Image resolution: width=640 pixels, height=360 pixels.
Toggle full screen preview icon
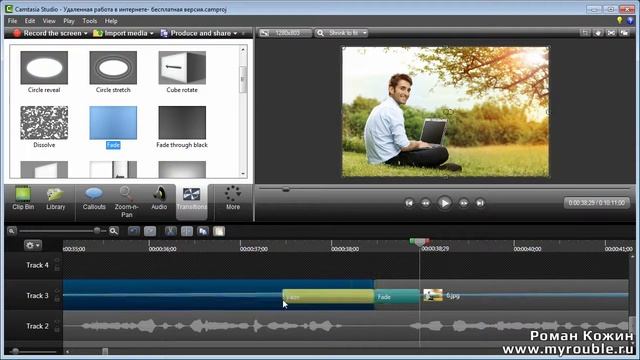pyautogui.click(x=611, y=33)
